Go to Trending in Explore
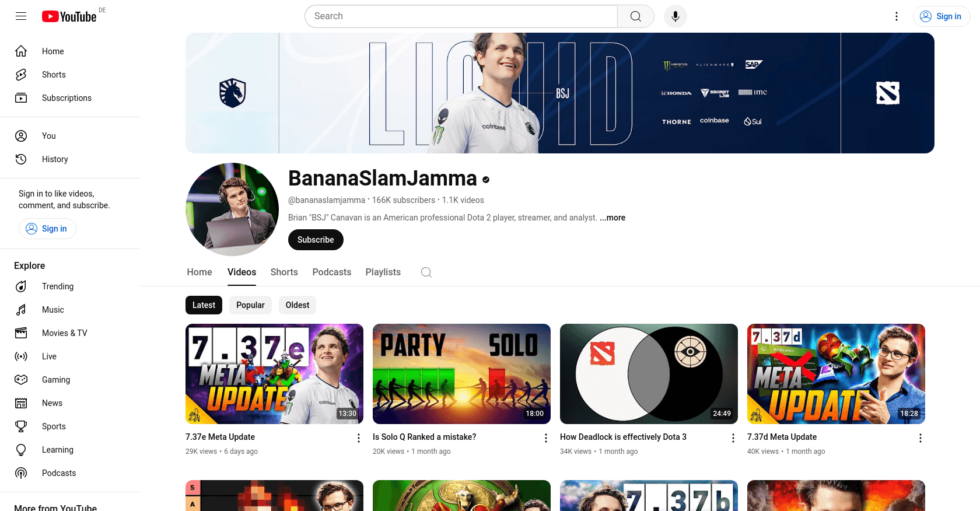This screenshot has width=980, height=511. pos(57,286)
